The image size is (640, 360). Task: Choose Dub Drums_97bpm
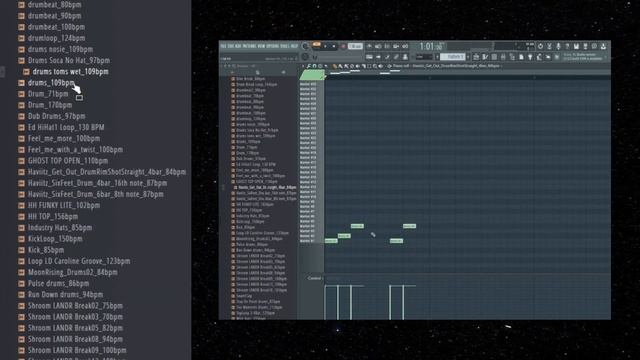[x=57, y=116]
